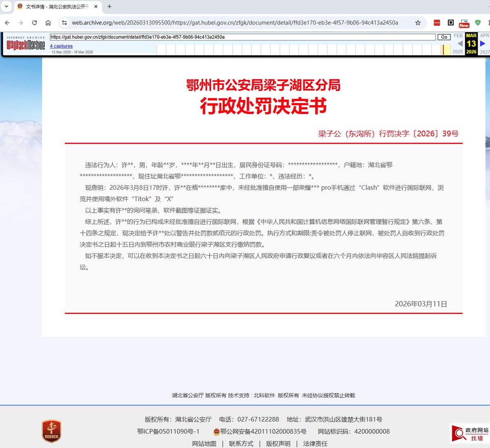Screen dimensions: 490x448
Task: Open the 联系方式 footer link
Action: (x=241, y=444)
